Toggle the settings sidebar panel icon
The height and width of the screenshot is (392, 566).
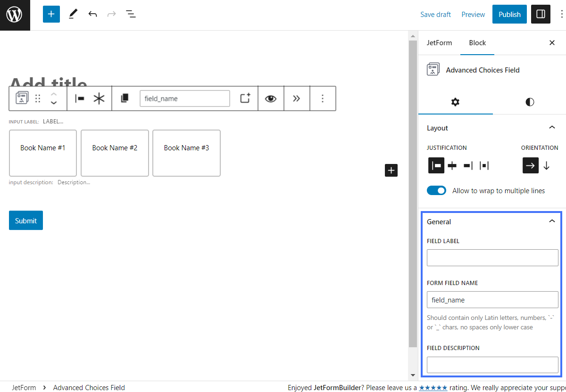541,14
